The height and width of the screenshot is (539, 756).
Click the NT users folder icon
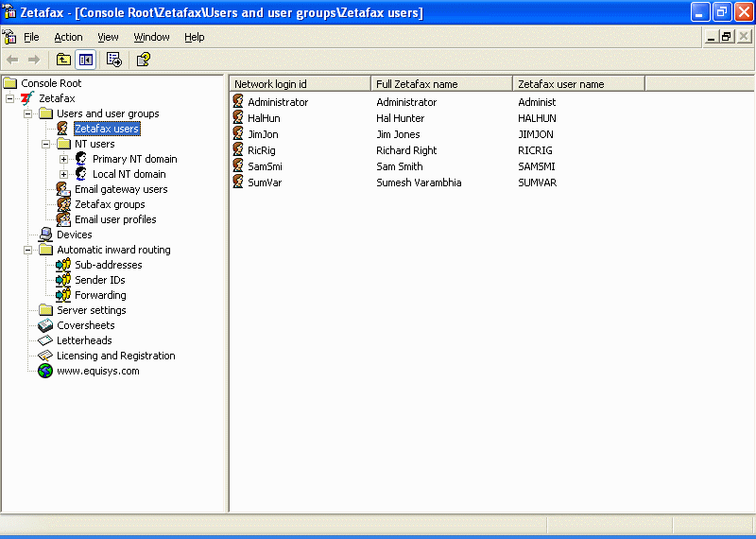click(x=63, y=144)
